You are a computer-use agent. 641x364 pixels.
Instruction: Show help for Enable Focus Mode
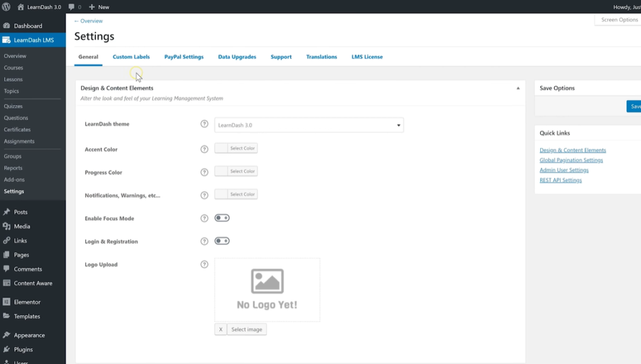tap(205, 218)
